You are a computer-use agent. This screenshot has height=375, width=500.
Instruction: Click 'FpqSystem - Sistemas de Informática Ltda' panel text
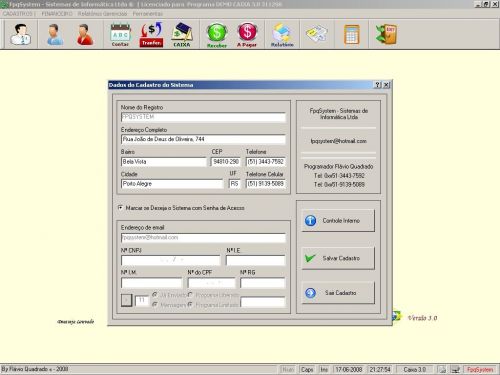pyautogui.click(x=338, y=114)
